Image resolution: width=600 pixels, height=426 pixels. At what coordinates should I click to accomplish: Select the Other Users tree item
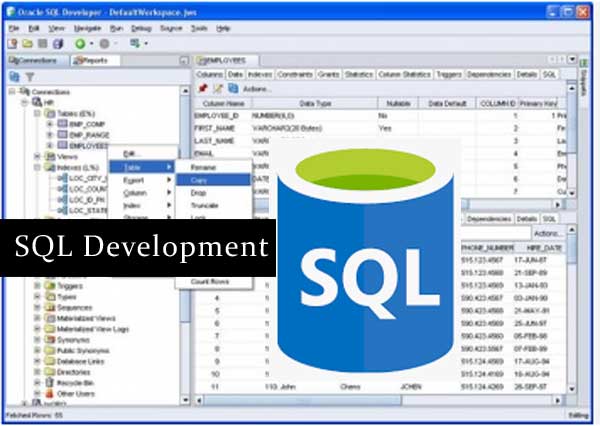coord(75,393)
